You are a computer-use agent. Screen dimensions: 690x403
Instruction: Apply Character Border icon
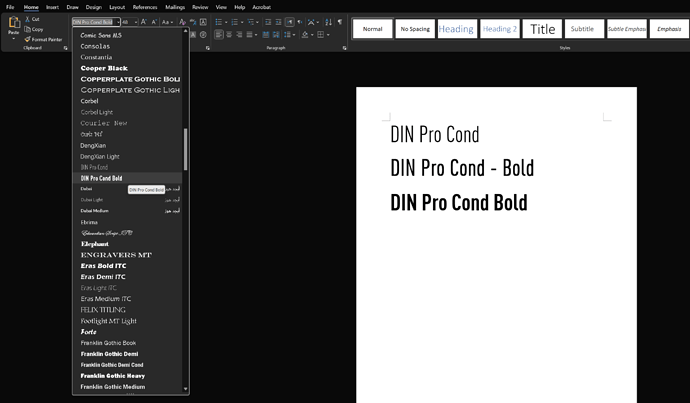click(x=203, y=22)
